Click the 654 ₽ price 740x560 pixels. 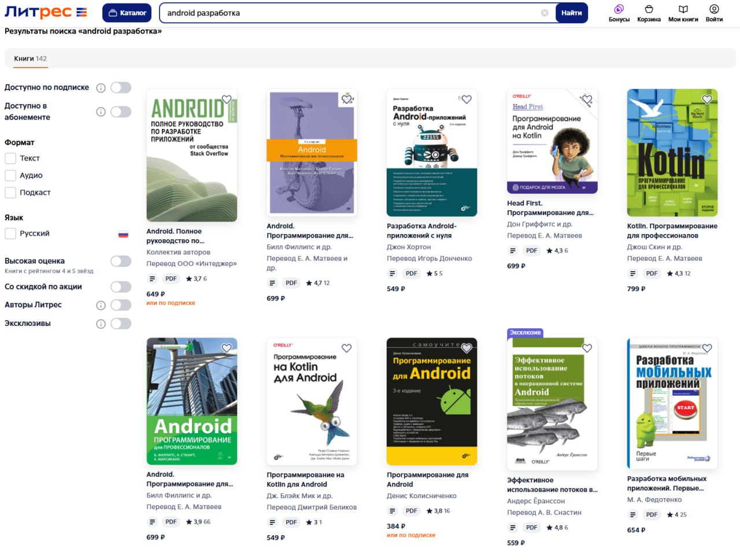pos(636,530)
